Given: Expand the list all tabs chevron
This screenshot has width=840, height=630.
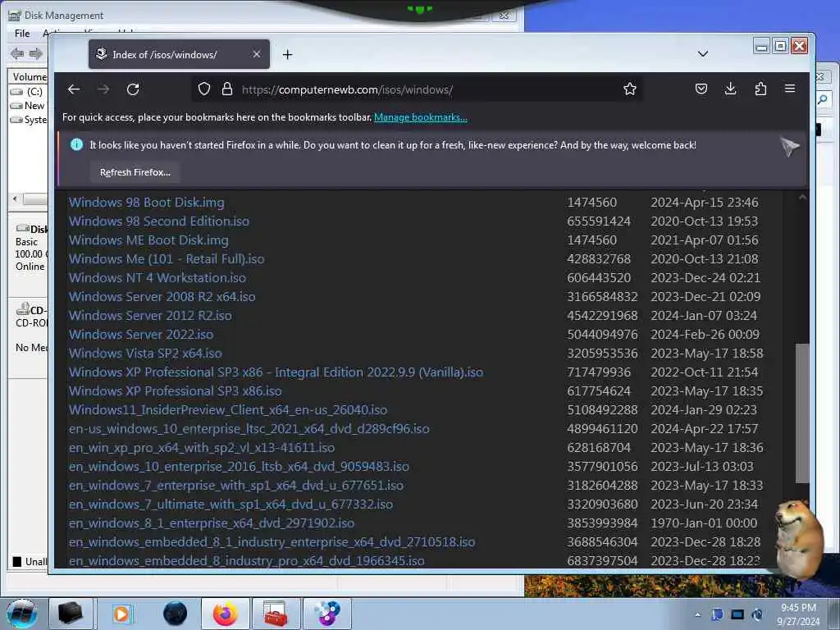Looking at the screenshot, I should pyautogui.click(x=703, y=54).
